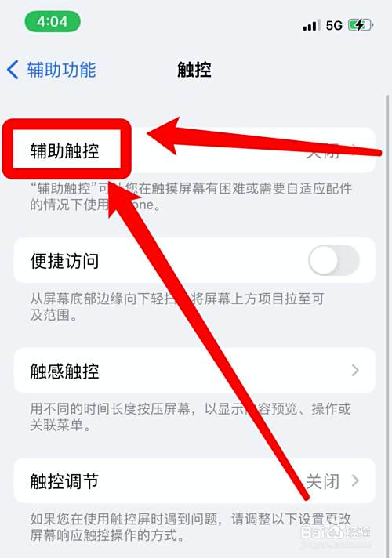Expand 触感触控 via its chevron

[355, 371]
